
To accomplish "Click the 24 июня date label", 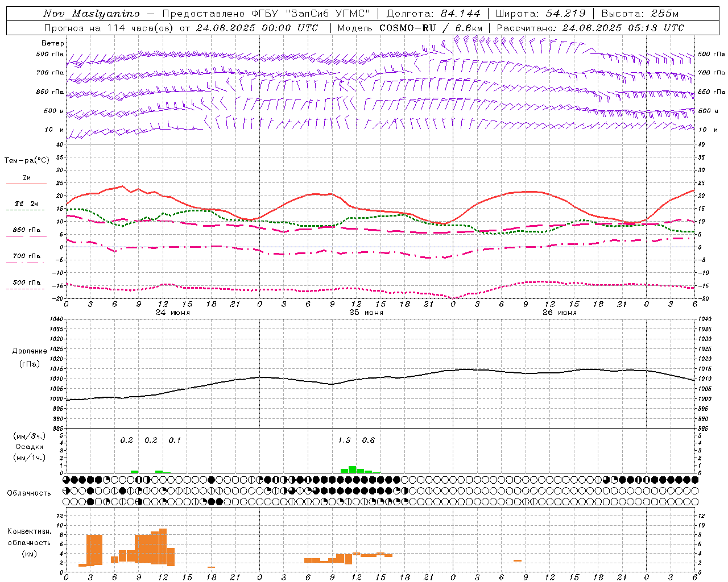I will pos(173,313).
